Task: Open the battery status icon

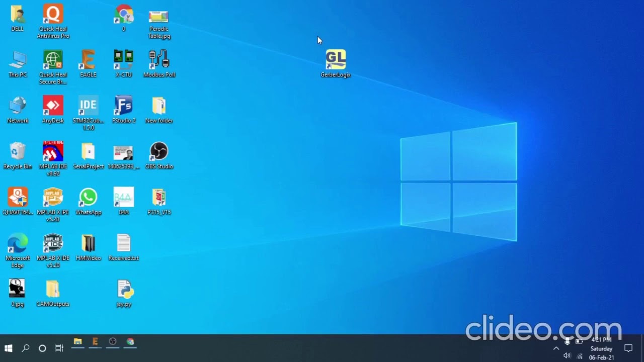Action: [x=579, y=341]
